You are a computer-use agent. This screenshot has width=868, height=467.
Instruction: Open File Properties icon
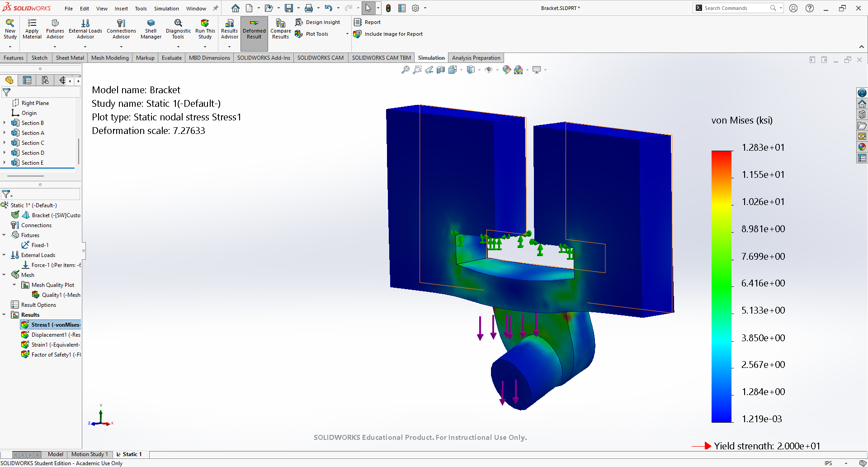click(x=402, y=8)
